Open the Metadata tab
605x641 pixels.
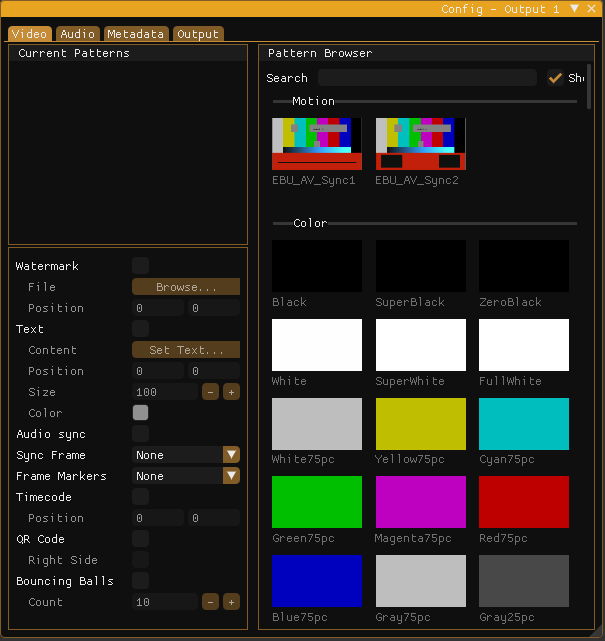[x=136, y=34]
